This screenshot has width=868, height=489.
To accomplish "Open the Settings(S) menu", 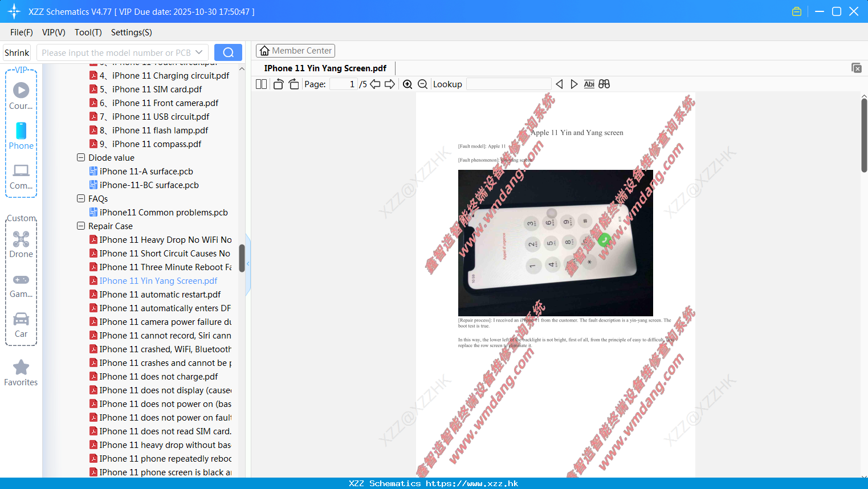I will pos(132,32).
